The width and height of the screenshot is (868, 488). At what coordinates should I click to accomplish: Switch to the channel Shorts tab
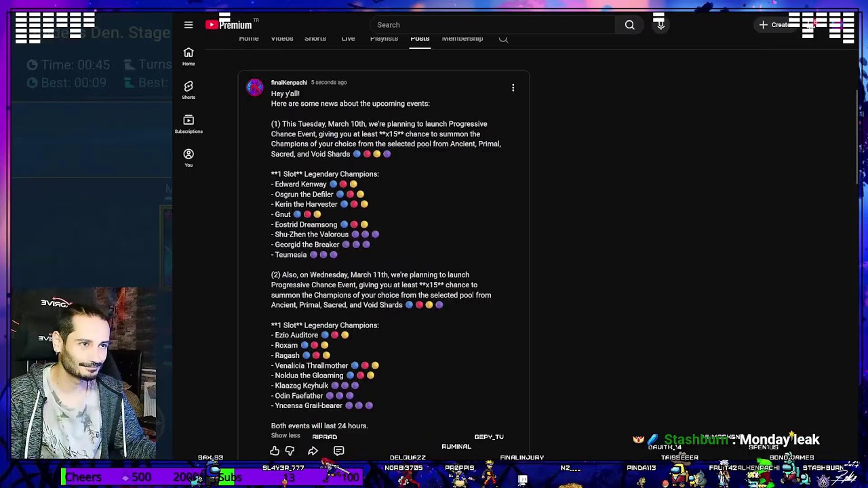click(315, 39)
